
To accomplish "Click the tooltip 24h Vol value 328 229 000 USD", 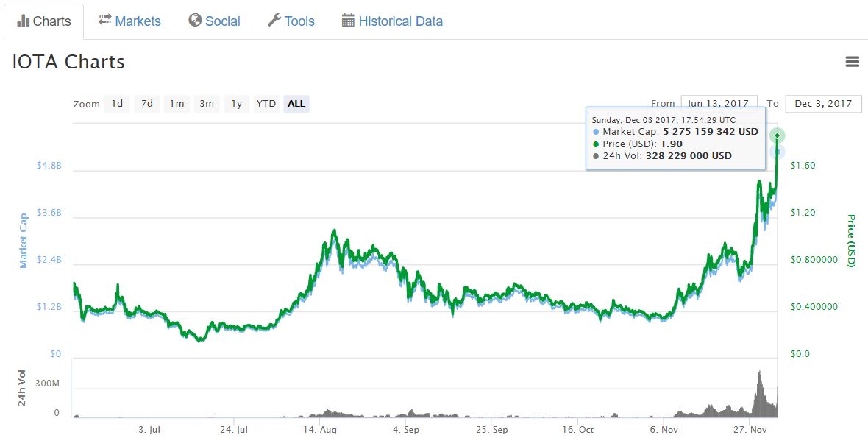I will pos(689,155).
